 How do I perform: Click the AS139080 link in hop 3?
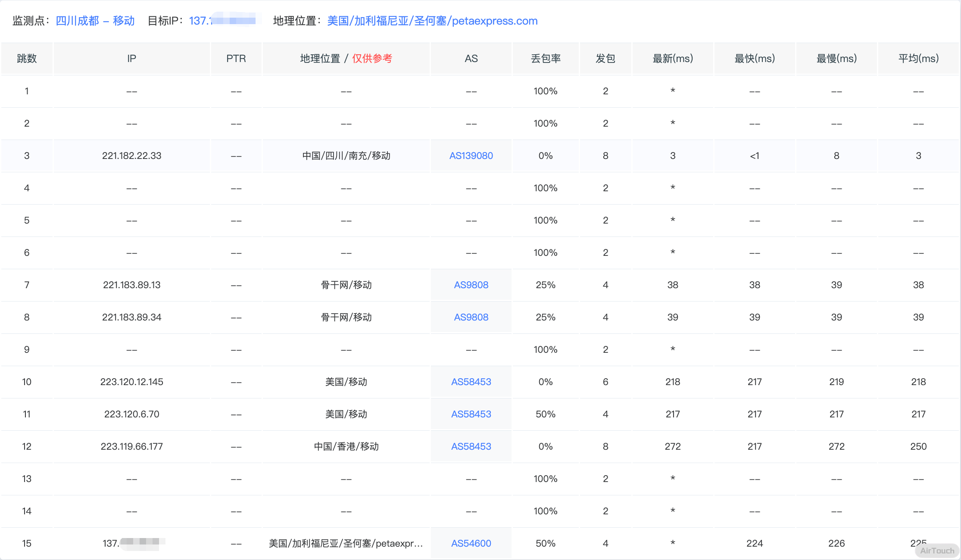(471, 156)
